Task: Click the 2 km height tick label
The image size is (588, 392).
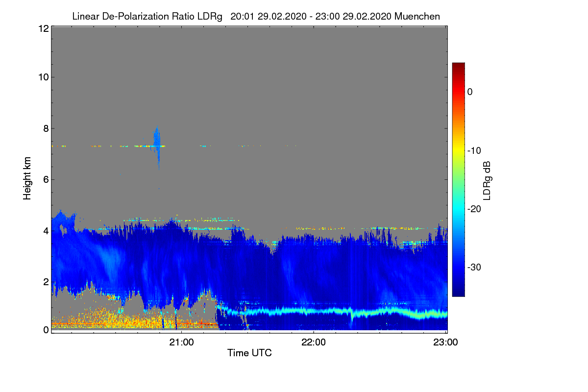Action: pos(45,281)
